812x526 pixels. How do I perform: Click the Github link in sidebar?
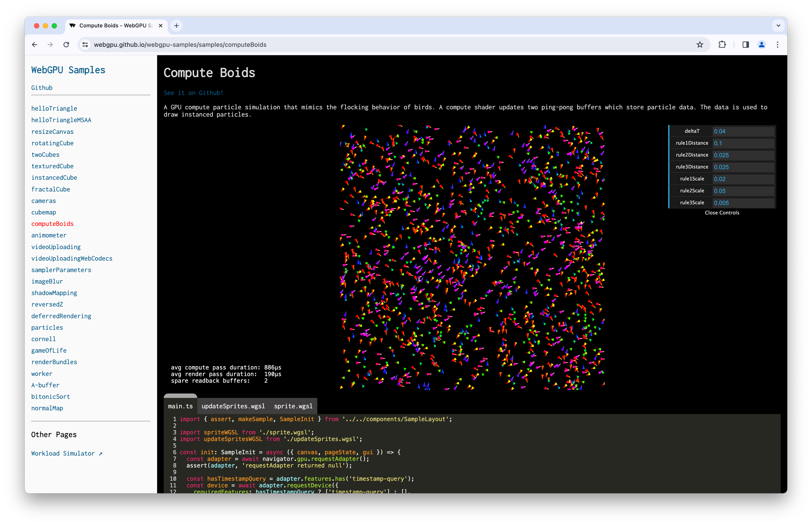pyautogui.click(x=41, y=88)
